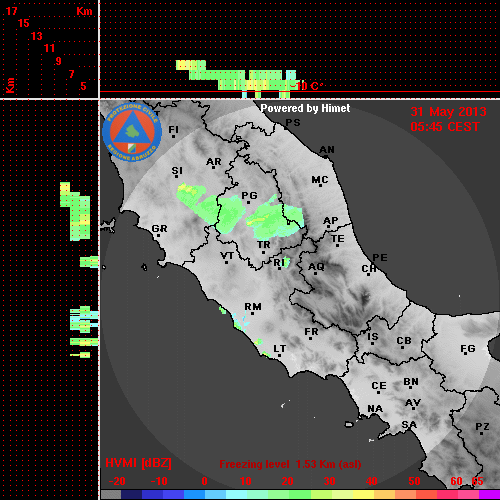Click the TR city label

(x=264, y=245)
